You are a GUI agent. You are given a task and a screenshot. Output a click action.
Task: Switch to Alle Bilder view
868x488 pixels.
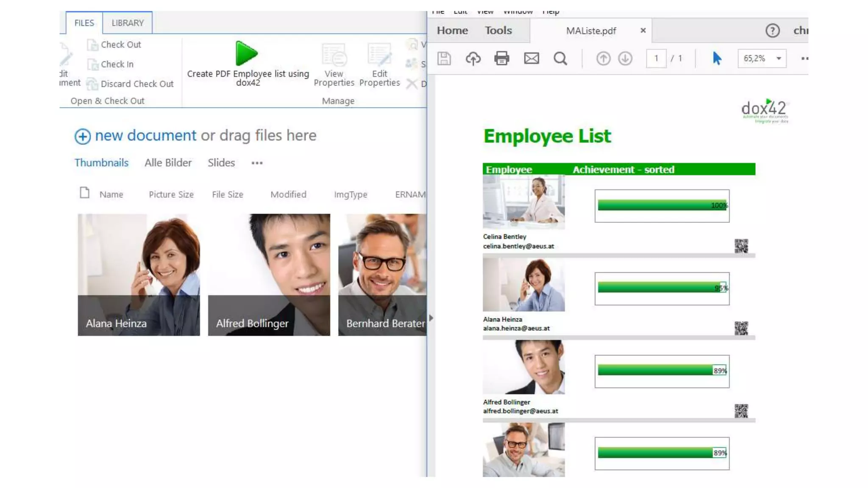[168, 163]
